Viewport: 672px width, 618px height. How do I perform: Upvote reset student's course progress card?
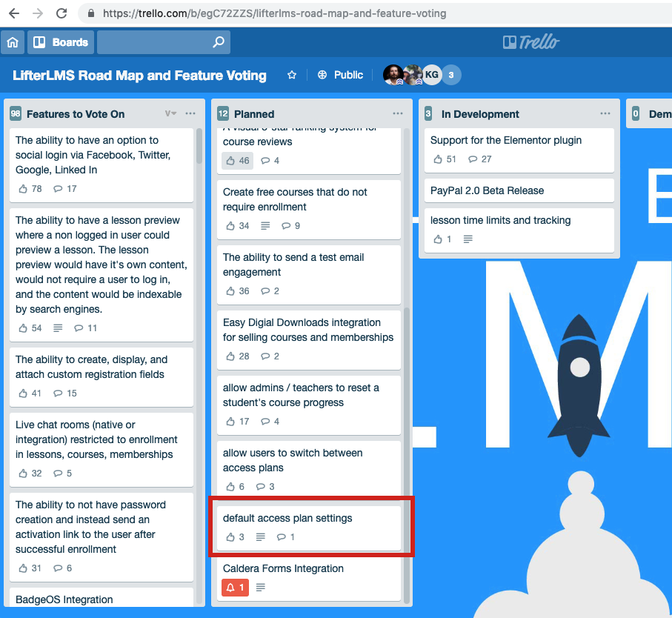click(x=237, y=422)
